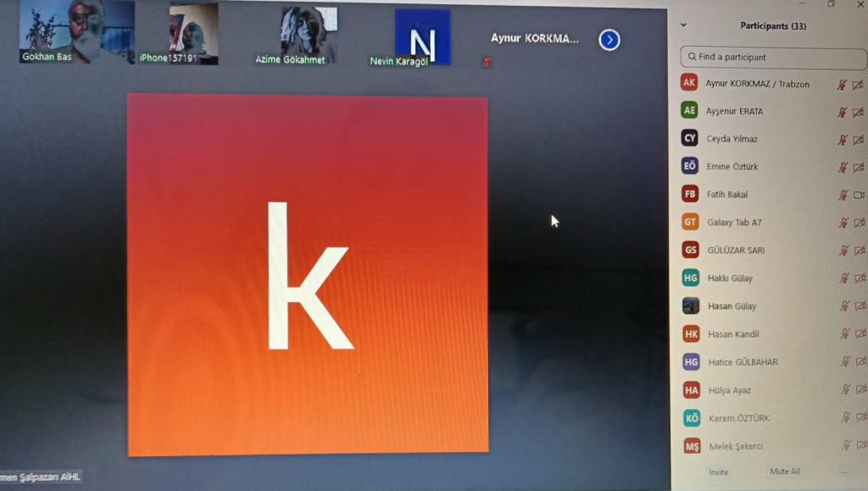
Task: Click the Mute All button
Action: tap(785, 471)
